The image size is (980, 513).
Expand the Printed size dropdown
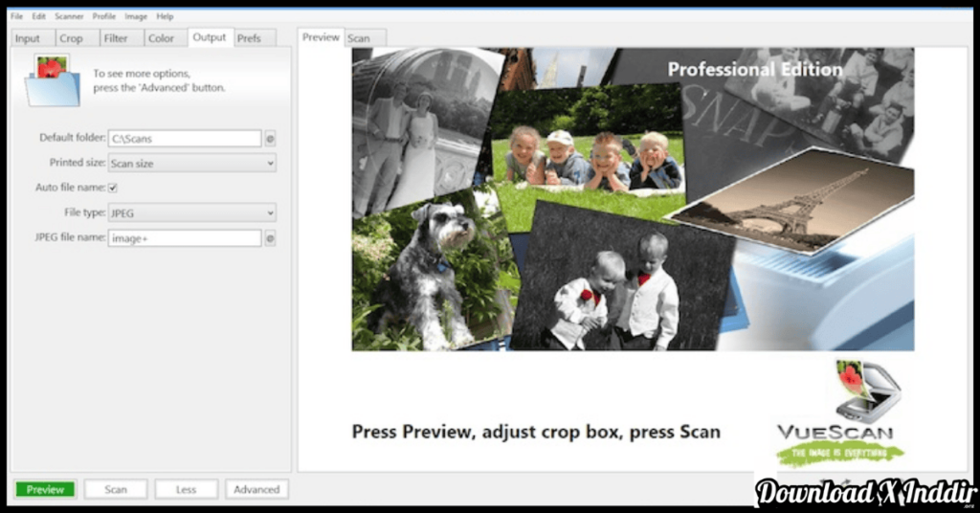[191, 164]
